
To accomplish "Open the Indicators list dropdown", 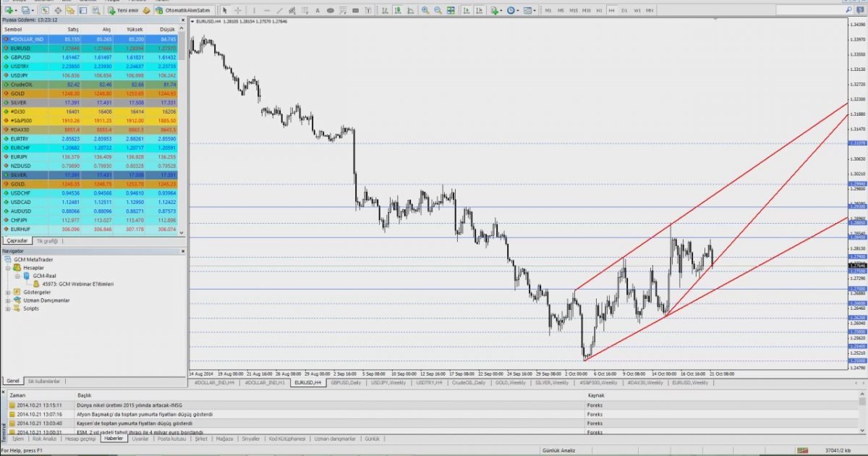I will 495,11.
